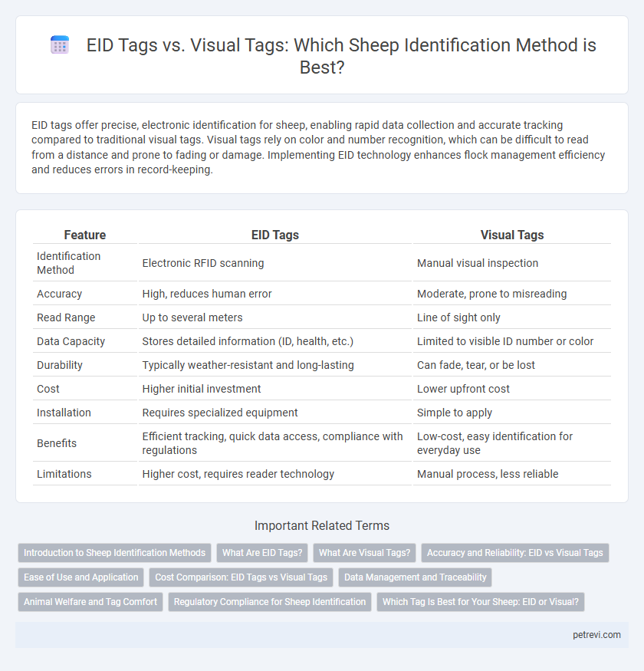Click the 'Visual Tags' column header
Image resolution: width=644 pixels, height=671 pixels.
pos(512,235)
